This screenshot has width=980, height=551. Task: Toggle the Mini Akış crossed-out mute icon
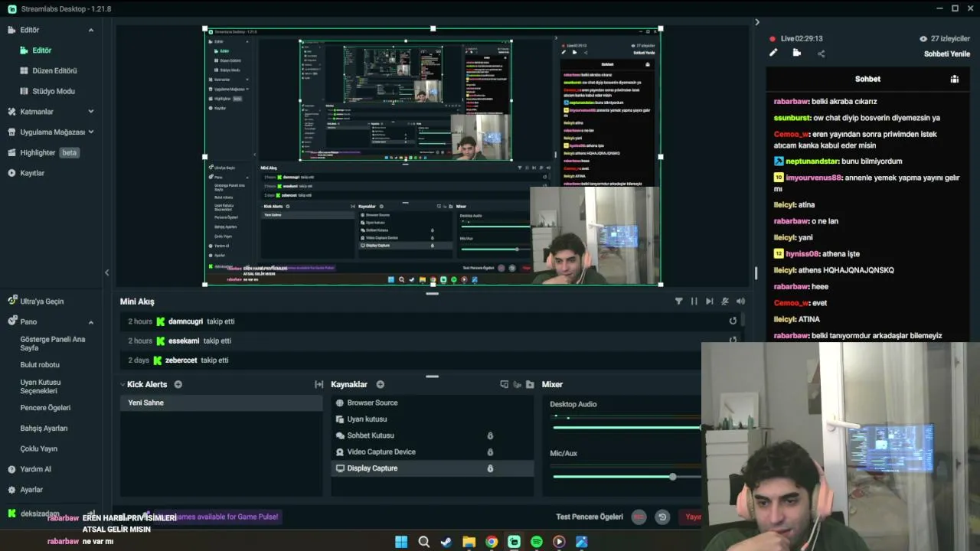(725, 302)
